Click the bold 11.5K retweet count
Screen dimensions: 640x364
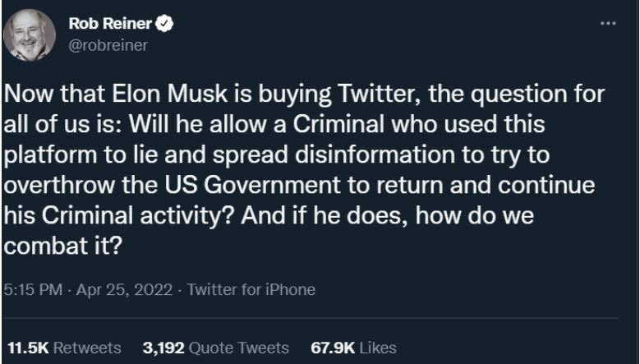click(27, 348)
